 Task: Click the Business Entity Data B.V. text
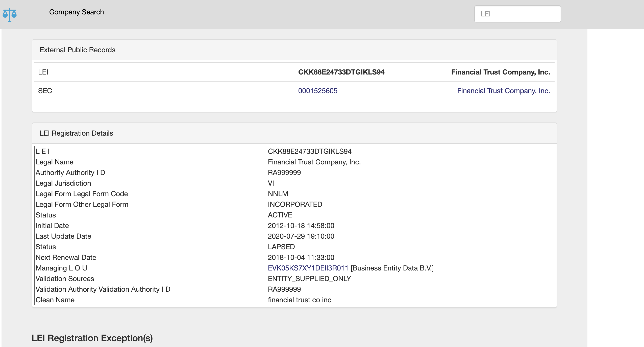pyautogui.click(x=392, y=268)
